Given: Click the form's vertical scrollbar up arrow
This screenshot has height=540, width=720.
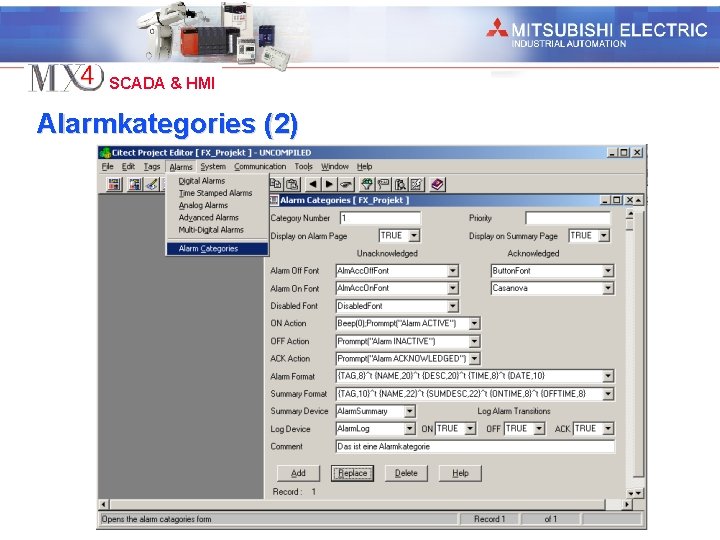Looking at the screenshot, I should [630, 214].
